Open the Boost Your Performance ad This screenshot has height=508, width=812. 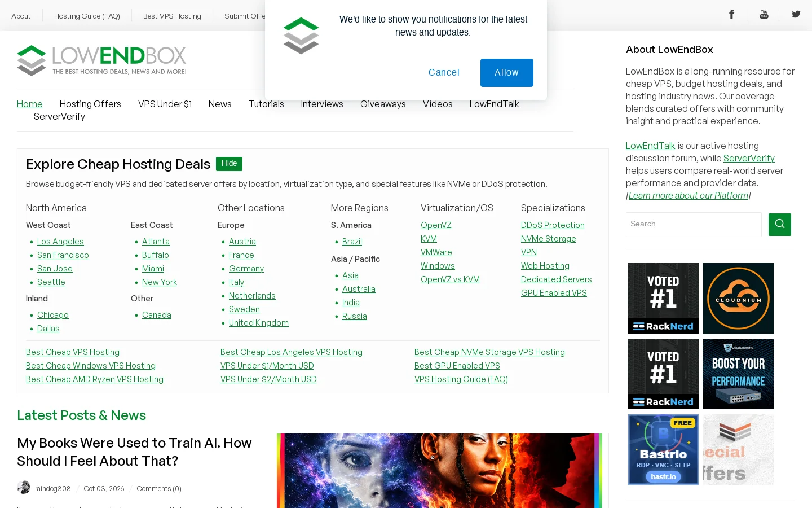[x=738, y=374]
